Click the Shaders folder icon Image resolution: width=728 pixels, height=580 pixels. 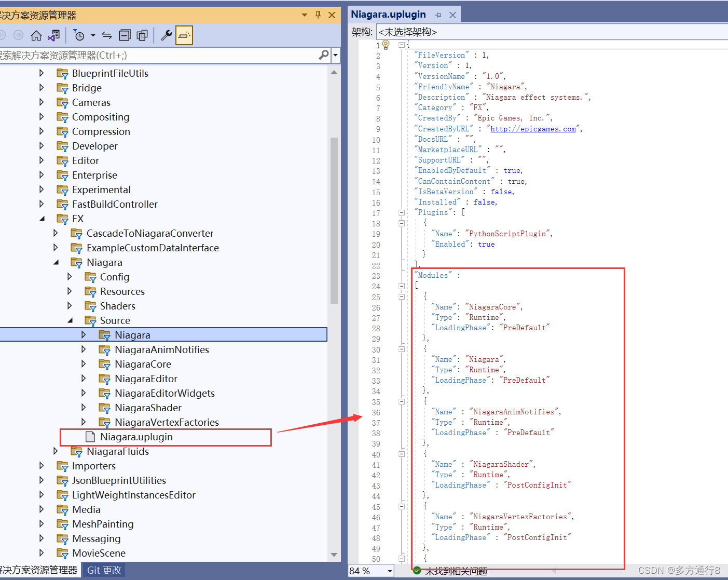tap(91, 306)
